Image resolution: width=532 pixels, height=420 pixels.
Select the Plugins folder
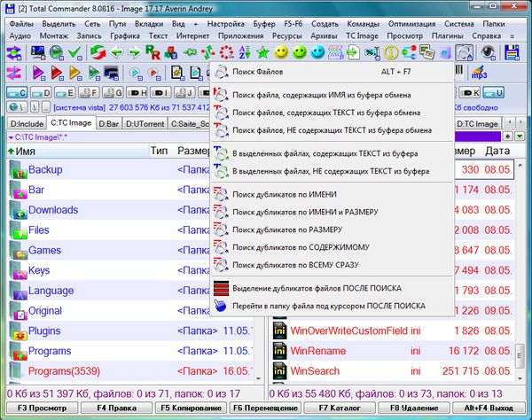point(44,331)
